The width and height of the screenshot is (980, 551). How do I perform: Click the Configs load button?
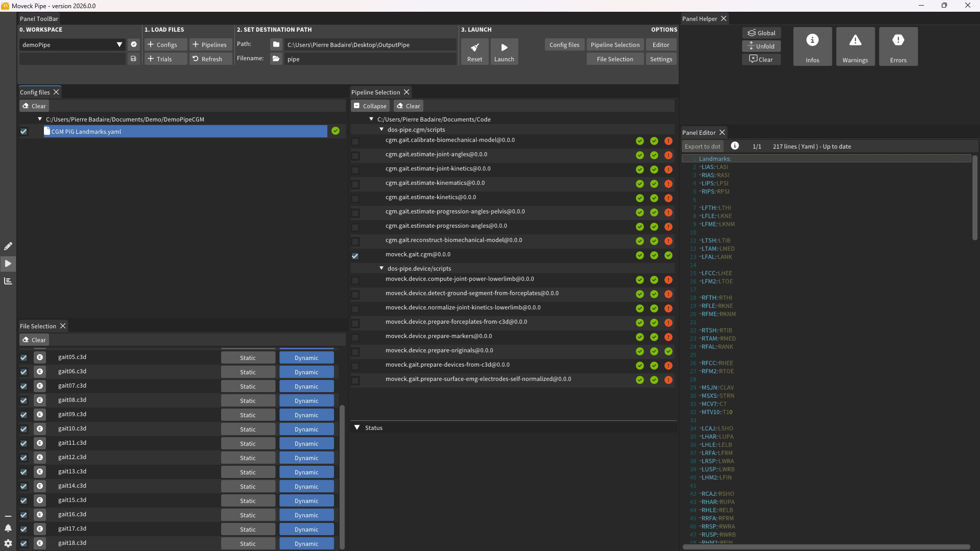coord(165,44)
